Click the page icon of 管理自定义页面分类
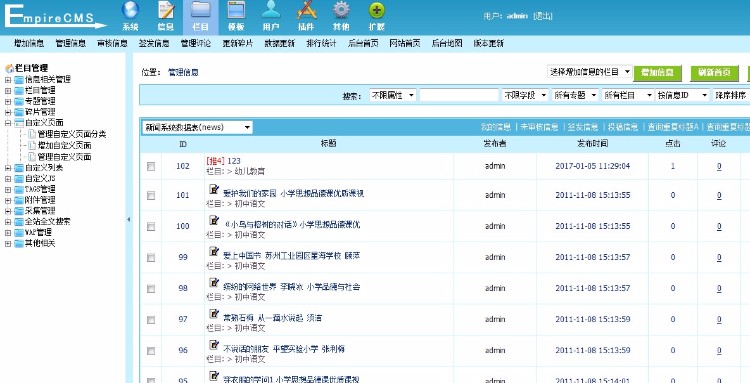Image resolution: width=750 pixels, height=383 pixels. (x=32, y=134)
